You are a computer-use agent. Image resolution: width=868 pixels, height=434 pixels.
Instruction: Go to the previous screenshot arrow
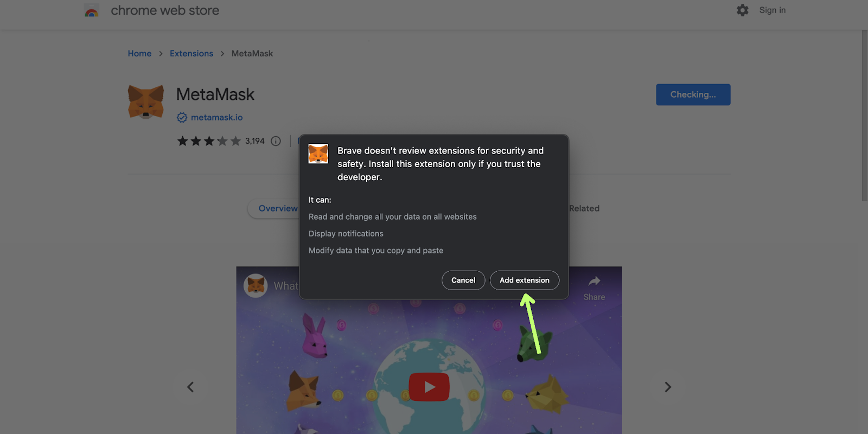[x=190, y=387]
